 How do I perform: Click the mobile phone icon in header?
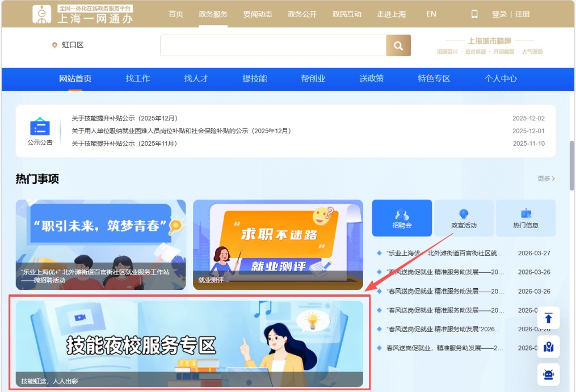tap(474, 14)
